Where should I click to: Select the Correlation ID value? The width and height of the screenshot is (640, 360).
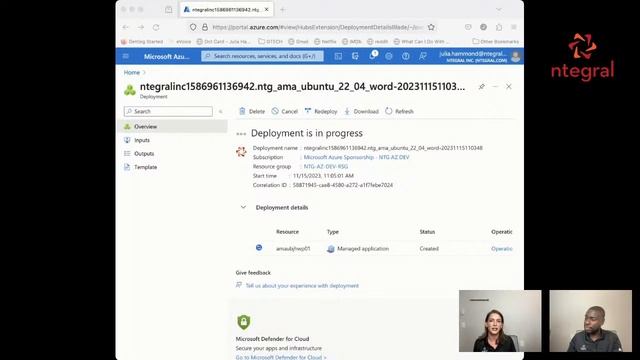pos(343,185)
